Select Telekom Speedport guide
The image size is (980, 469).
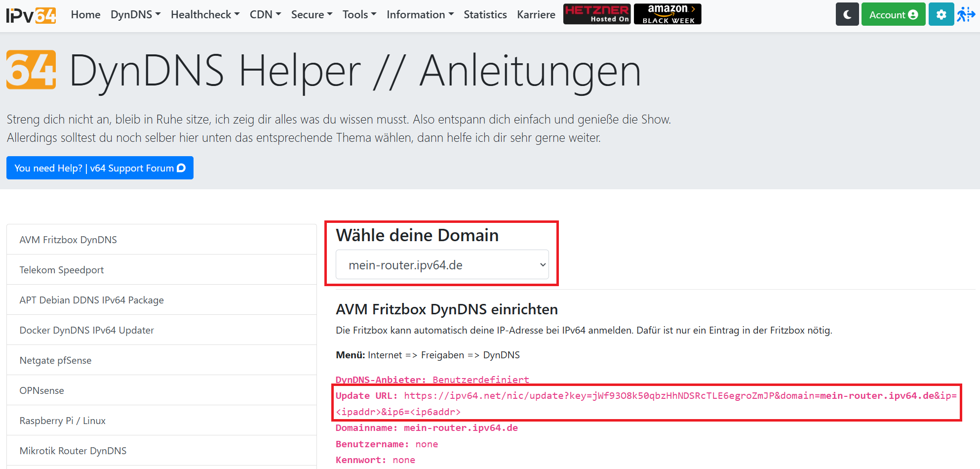pos(161,270)
